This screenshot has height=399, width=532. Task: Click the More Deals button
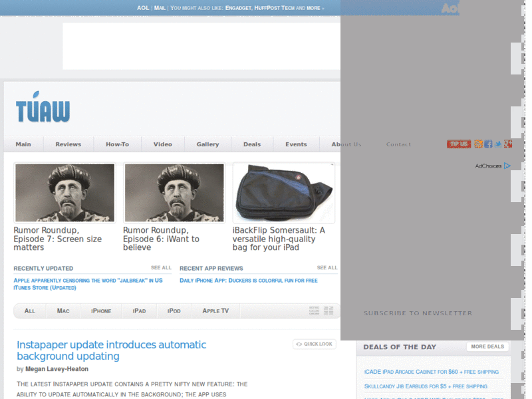coord(487,346)
